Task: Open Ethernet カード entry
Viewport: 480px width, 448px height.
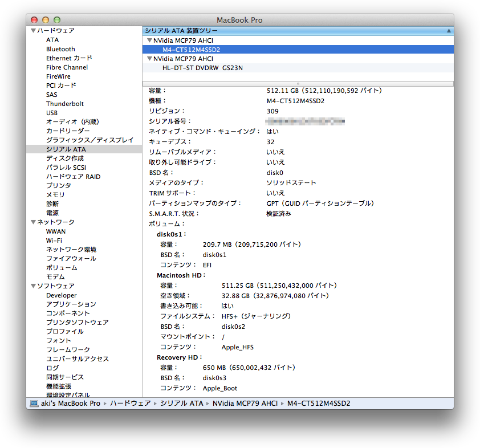Action: tap(69, 58)
